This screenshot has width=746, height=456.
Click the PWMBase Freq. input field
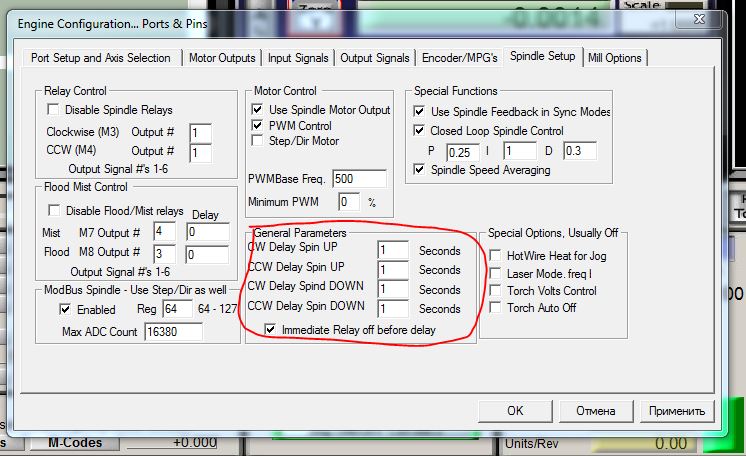(359, 179)
